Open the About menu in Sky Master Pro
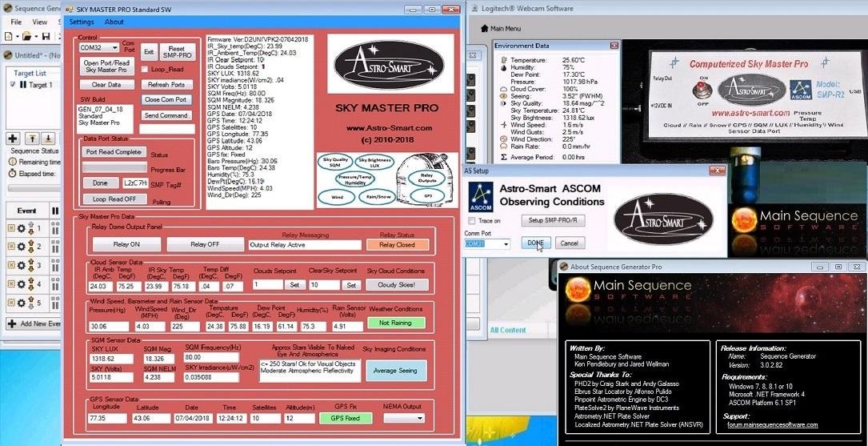The height and width of the screenshot is (446, 868). tap(114, 22)
